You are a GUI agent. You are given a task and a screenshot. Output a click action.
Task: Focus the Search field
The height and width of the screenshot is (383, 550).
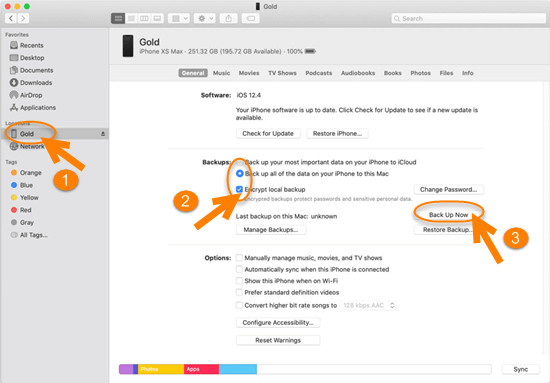(x=469, y=19)
